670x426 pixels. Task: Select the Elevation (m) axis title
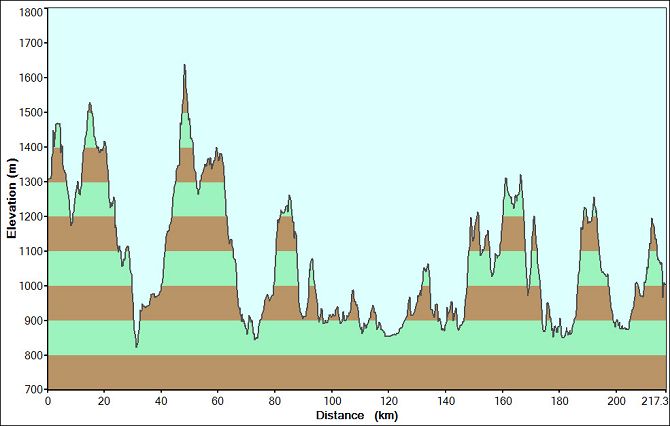coord(12,198)
